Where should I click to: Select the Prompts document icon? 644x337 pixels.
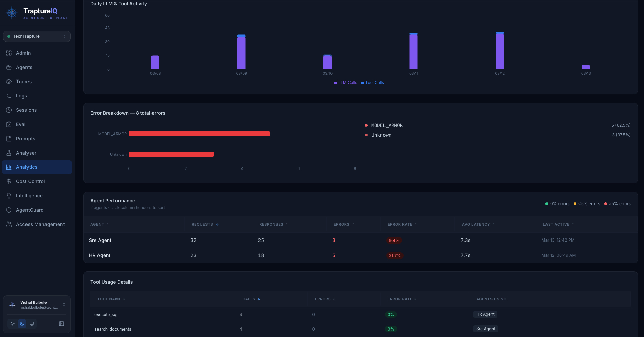(9, 139)
